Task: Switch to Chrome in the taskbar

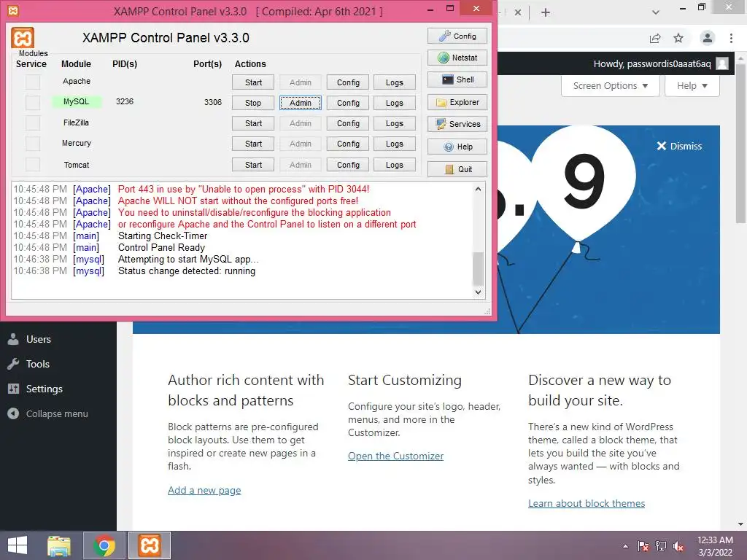Action: [x=104, y=545]
